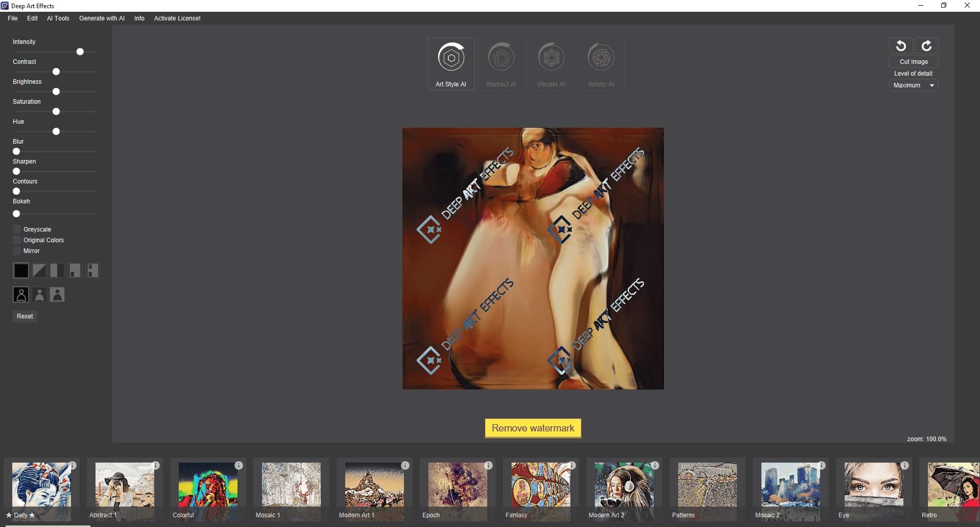The width and height of the screenshot is (980, 527).
Task: Open info icon on Fantasy style
Action: click(x=571, y=465)
